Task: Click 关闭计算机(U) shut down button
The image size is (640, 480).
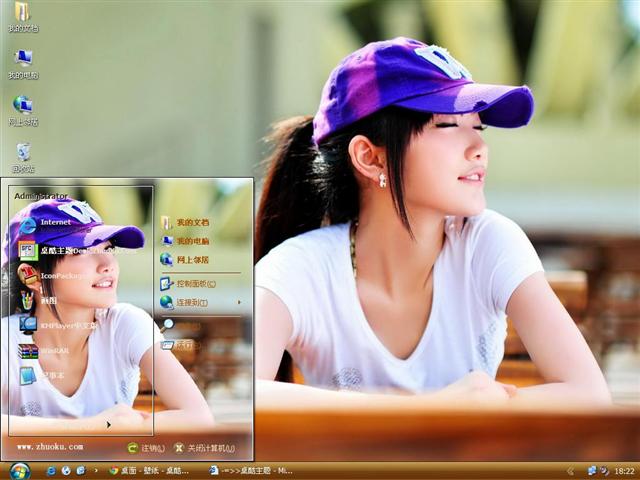Action: click(204, 448)
